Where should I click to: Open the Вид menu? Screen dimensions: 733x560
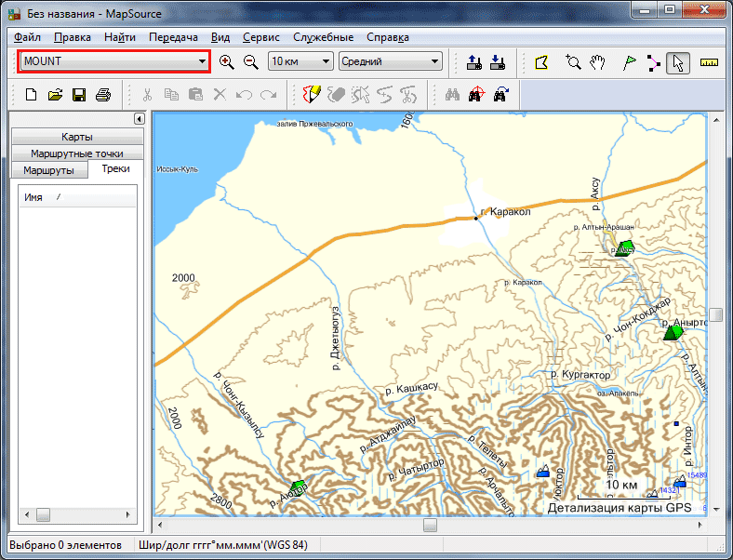(220, 37)
